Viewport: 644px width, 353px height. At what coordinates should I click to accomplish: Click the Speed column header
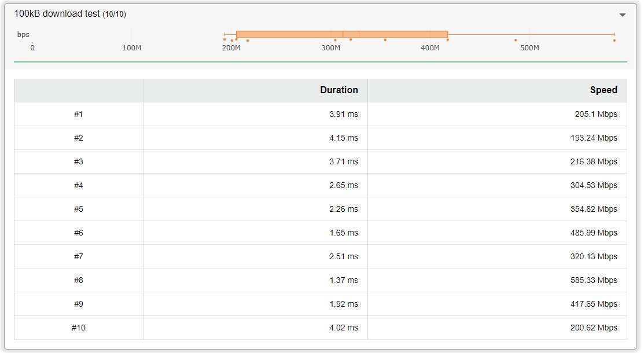[x=603, y=90]
